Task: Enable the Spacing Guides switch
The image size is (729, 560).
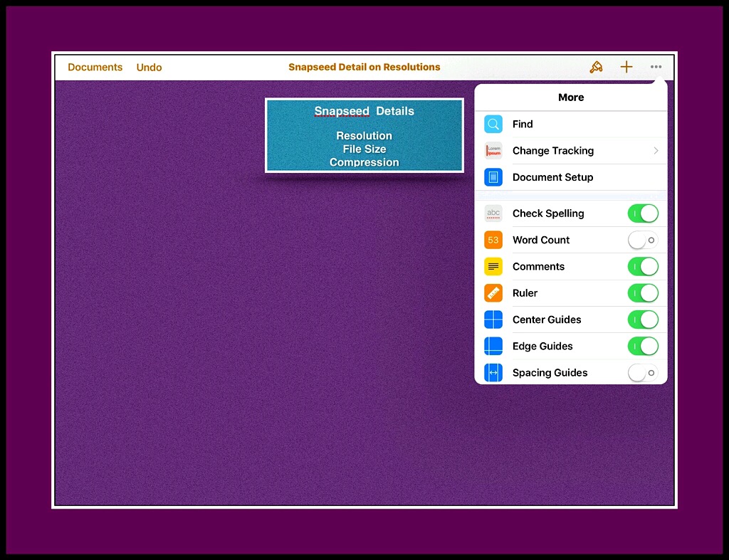Action: pos(642,372)
